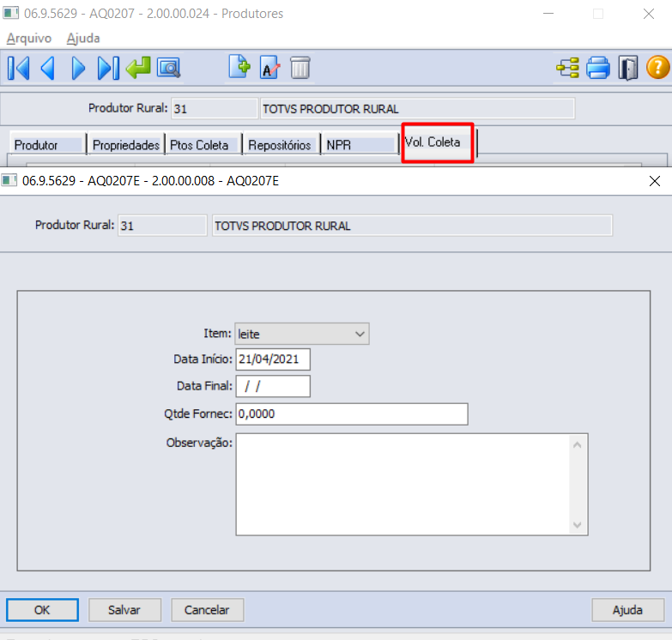
Task: Click dialog TOTVS PRODUTOR RURAL name field
Action: pyautogui.click(x=412, y=226)
